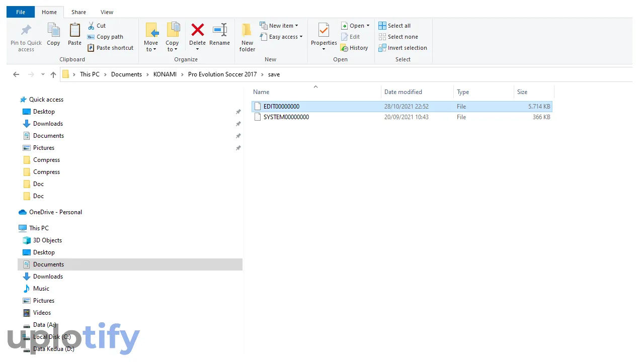Open pinned Desktop under Quick access
The height and width of the screenshot is (362, 644).
tap(39, 112)
